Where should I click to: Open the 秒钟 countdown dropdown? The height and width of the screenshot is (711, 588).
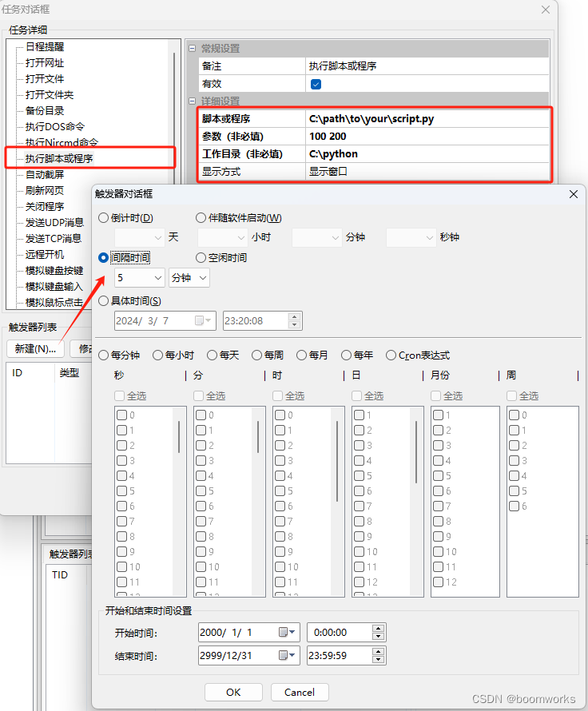coord(411,237)
